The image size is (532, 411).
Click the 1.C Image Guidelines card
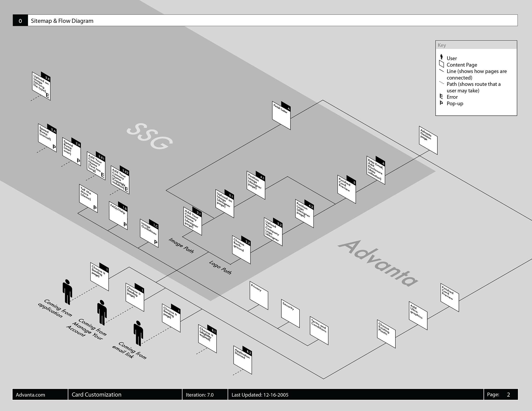click(x=149, y=233)
